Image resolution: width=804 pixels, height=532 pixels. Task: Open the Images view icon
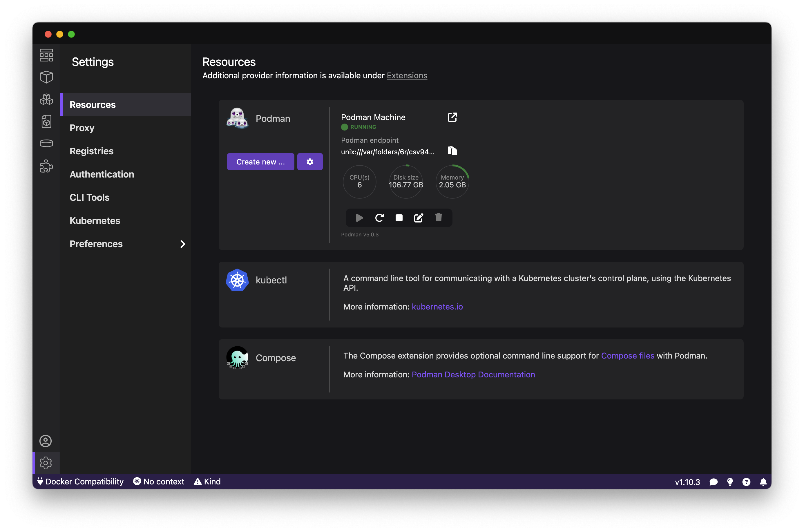pos(46,121)
